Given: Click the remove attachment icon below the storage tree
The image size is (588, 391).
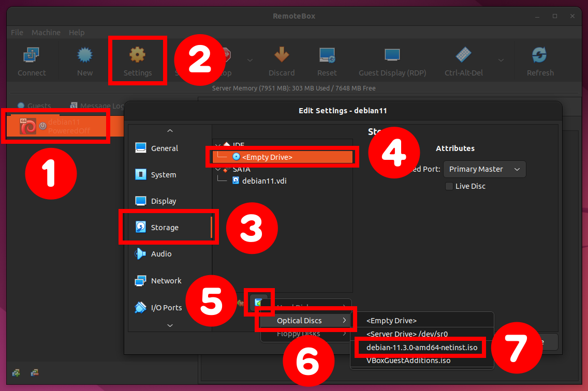Looking at the screenshot, I should [240, 302].
